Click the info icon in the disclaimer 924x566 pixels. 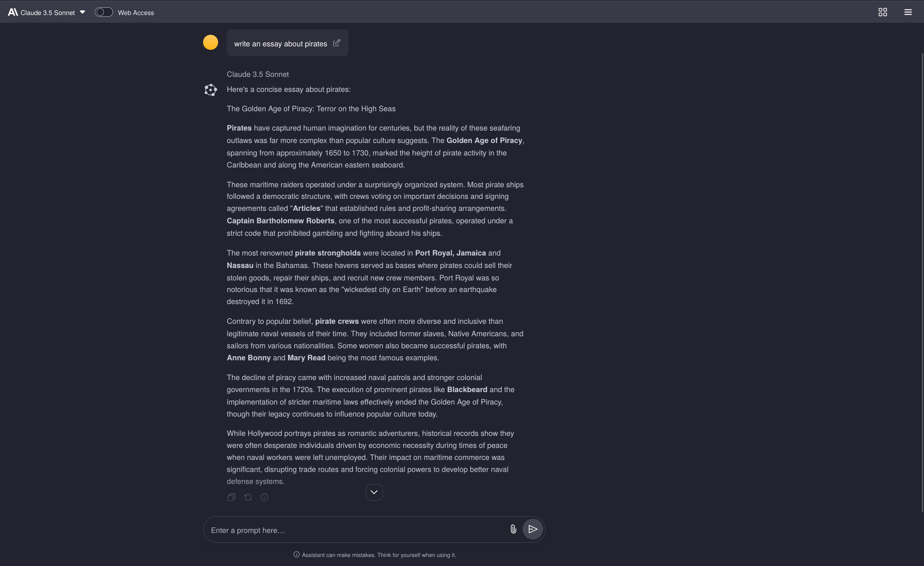point(296,555)
